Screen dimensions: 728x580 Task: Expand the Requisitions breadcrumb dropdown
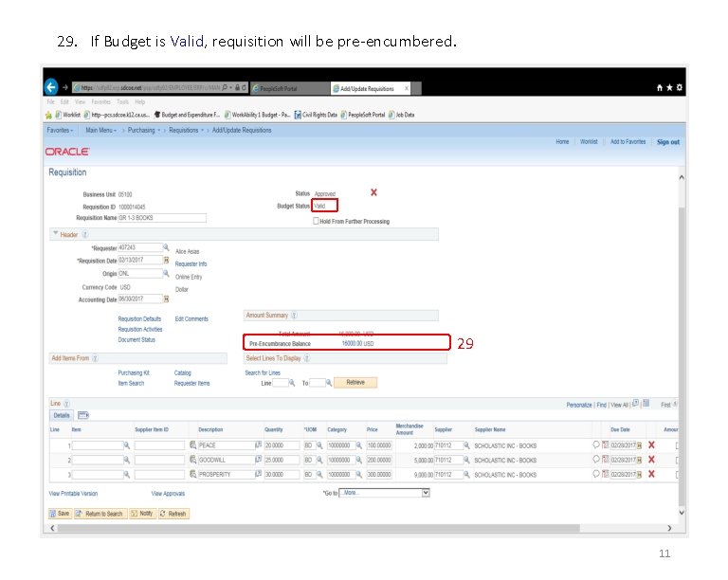click(202, 131)
